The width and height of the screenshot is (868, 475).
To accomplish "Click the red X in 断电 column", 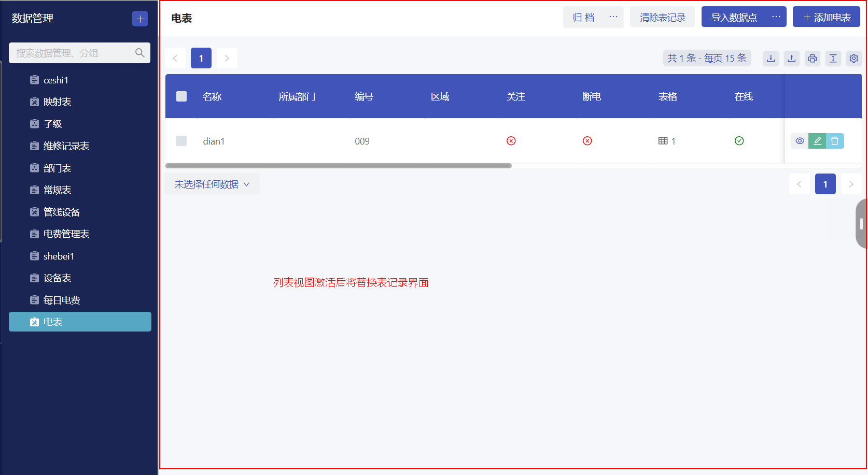I will (587, 141).
